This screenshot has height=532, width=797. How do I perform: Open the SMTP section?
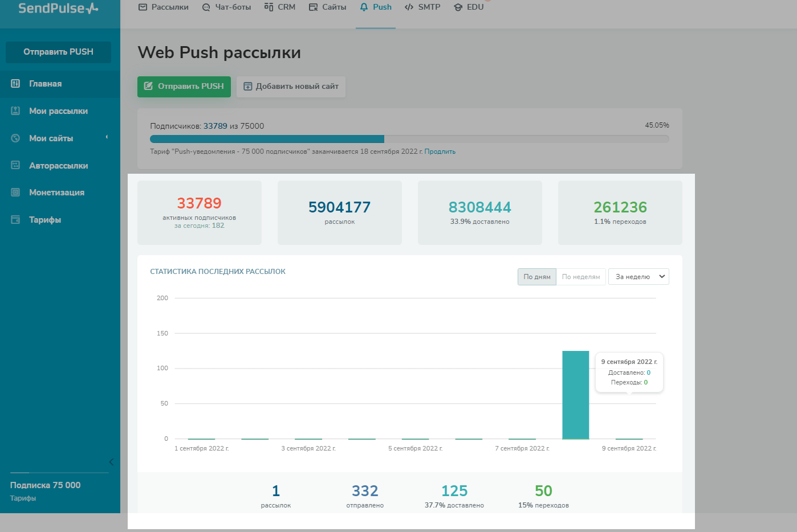[x=422, y=7]
